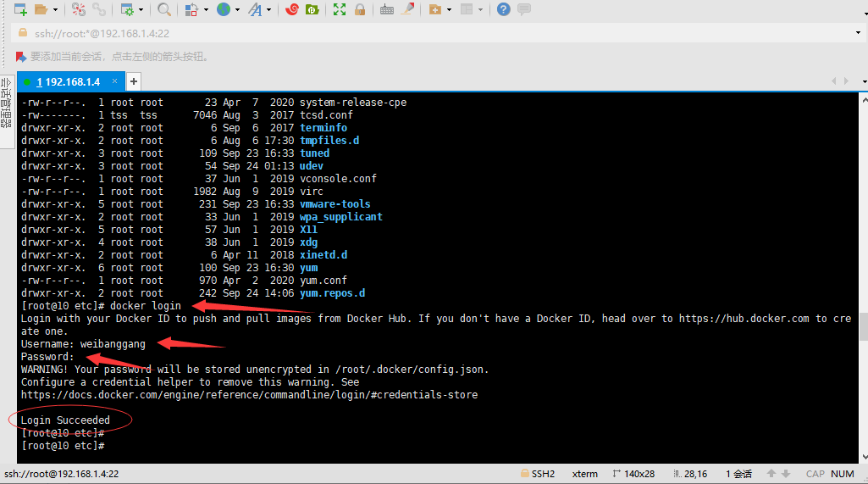Click the system-release-cpe file name

tap(353, 103)
